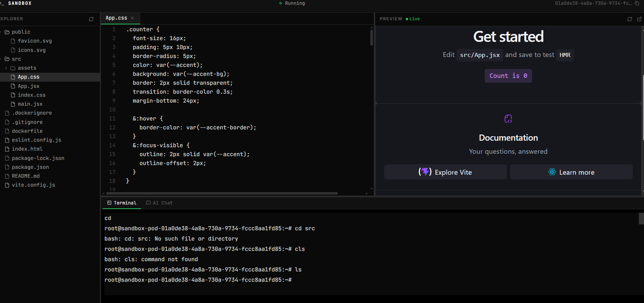The image size is (644, 303).
Task: Open the AI Chat tab
Action: click(x=159, y=203)
